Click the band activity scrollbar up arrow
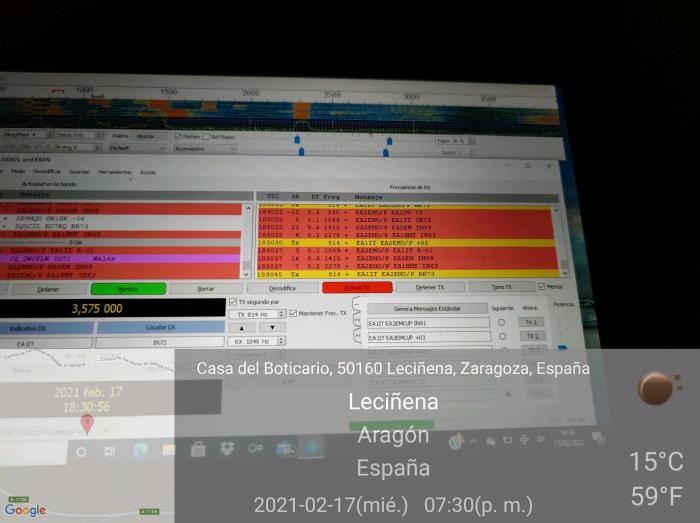Screen dimensions: 700x523 click(x=248, y=208)
